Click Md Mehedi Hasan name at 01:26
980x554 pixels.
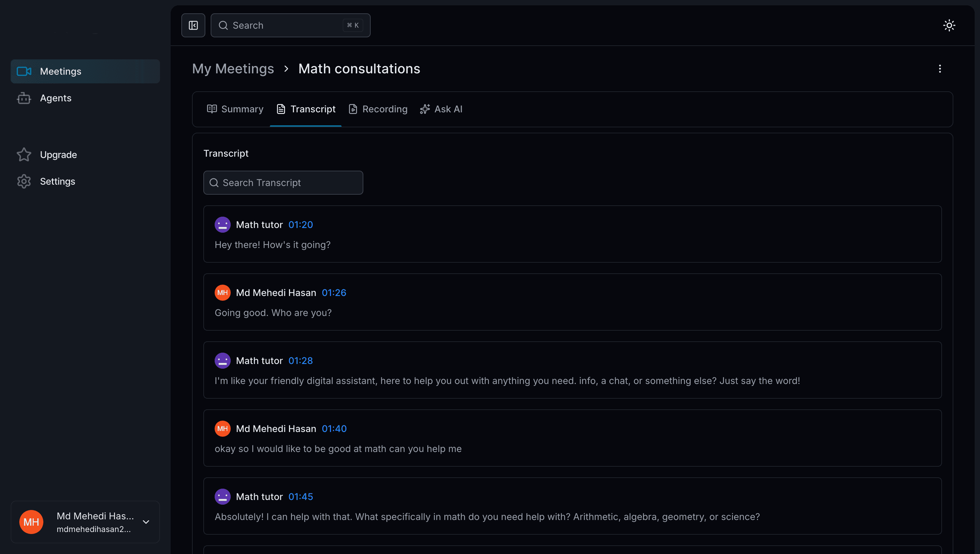276,293
